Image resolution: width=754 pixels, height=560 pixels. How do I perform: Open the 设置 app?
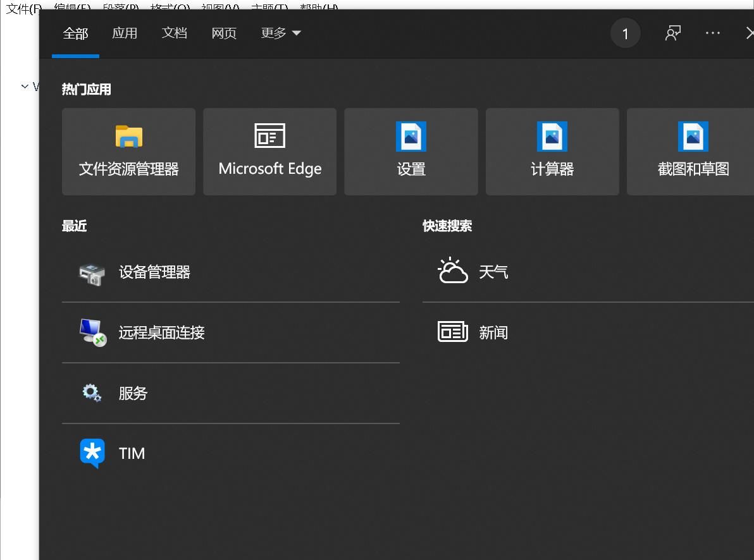pyautogui.click(x=411, y=152)
